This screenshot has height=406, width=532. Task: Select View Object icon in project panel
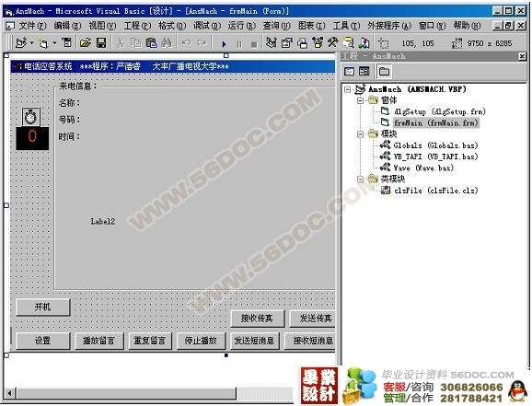tap(364, 71)
